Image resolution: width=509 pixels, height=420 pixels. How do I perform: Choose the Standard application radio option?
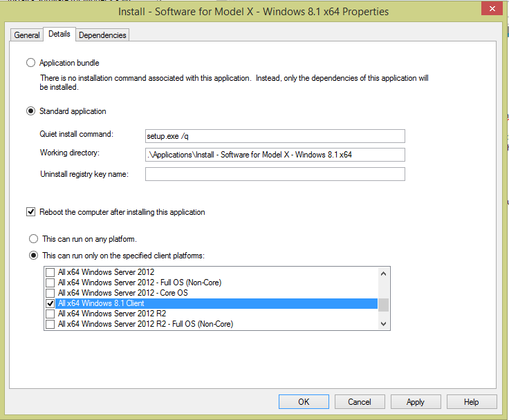coord(30,111)
